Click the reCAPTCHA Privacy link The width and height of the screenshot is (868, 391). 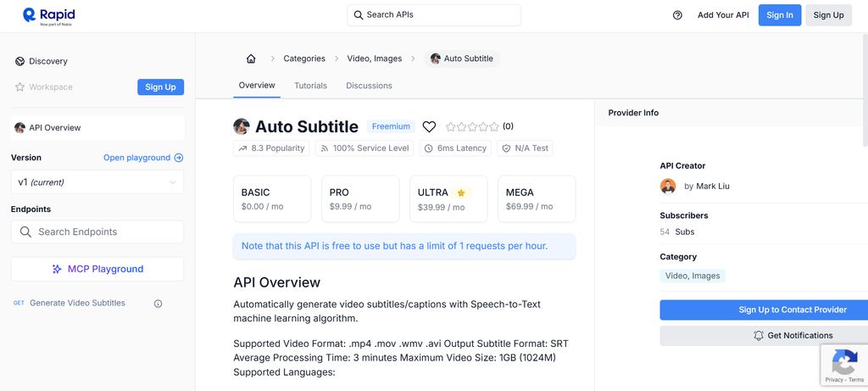834,380
